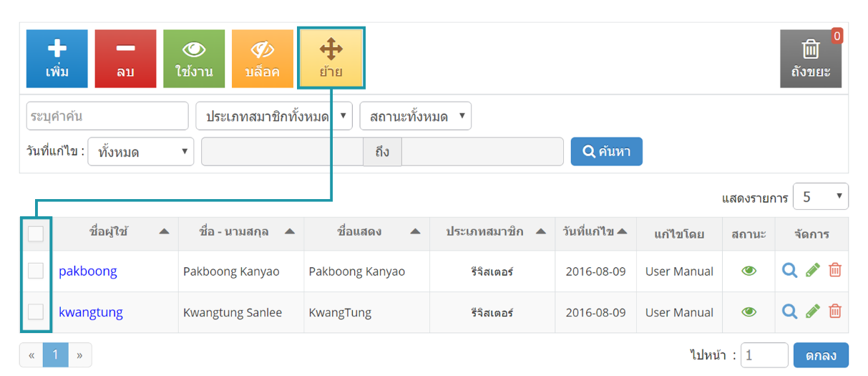
Task: Open the ประเภทสมาชิกทั้งหมด member type dropdown
Action: 274,116
